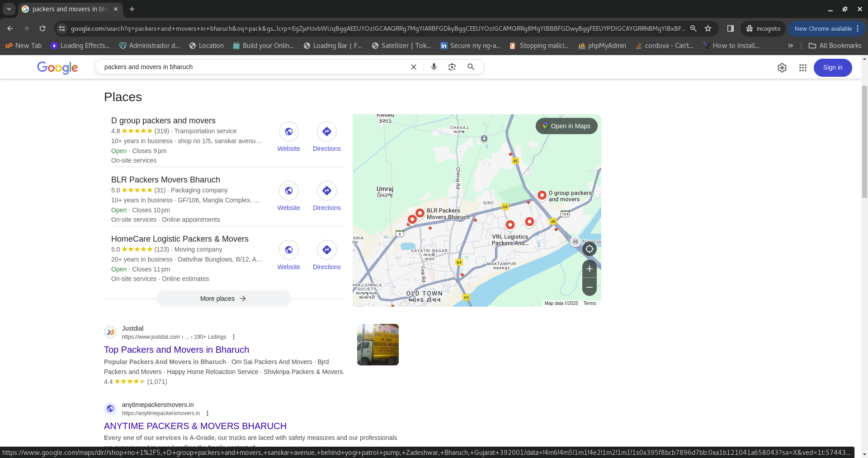Click the More places button
Screen dimensions: 868x458
click(x=223, y=299)
